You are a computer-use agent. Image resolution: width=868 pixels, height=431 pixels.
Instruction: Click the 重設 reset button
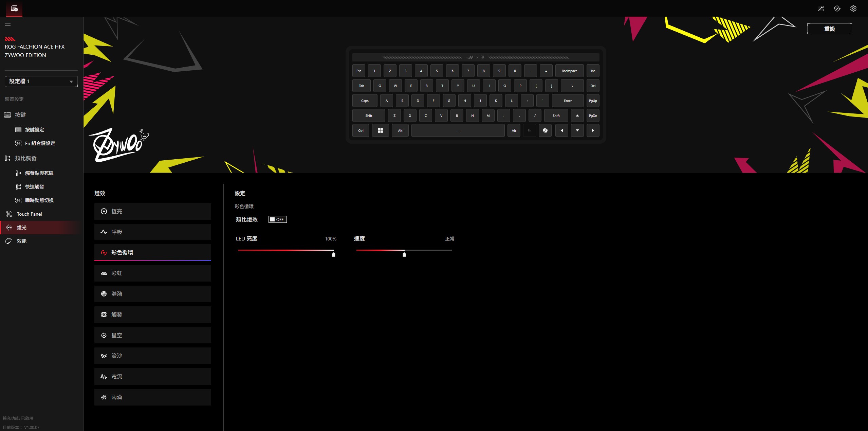(x=829, y=29)
